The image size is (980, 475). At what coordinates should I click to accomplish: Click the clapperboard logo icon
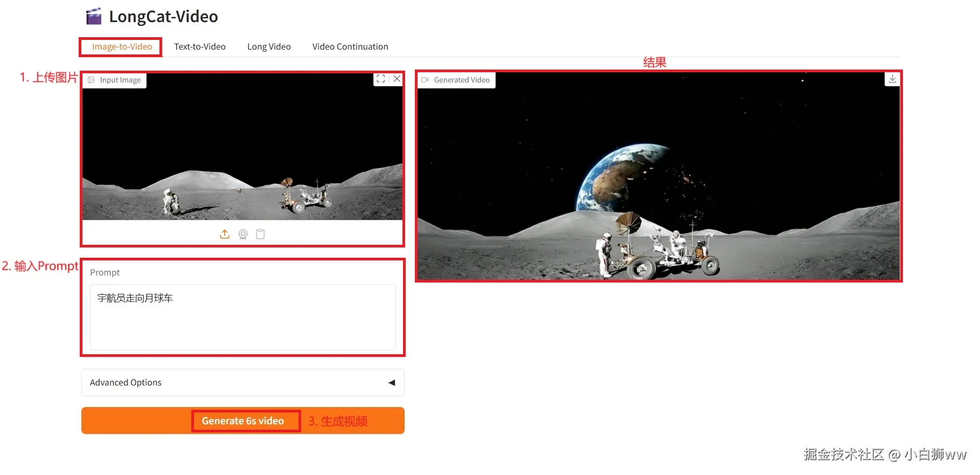[94, 17]
